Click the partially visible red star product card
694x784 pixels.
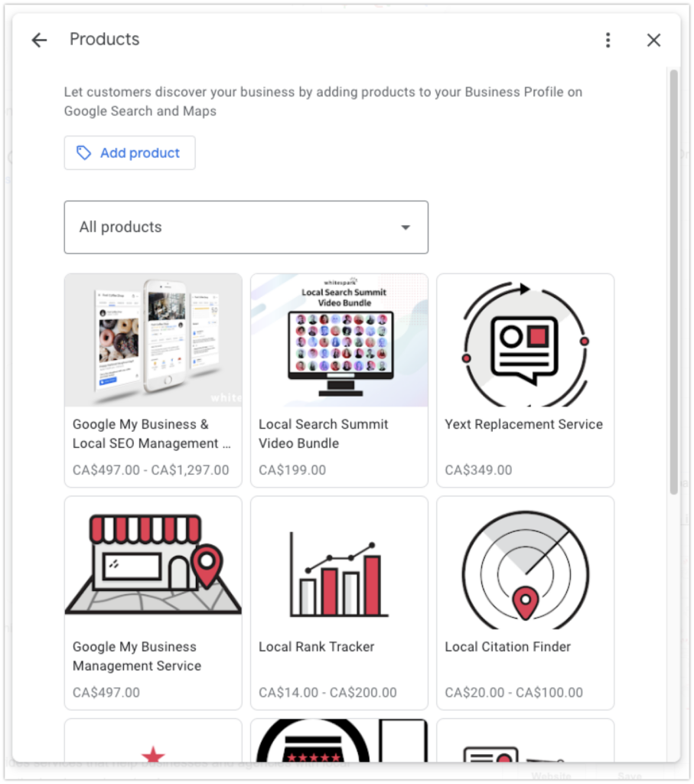tap(153, 741)
